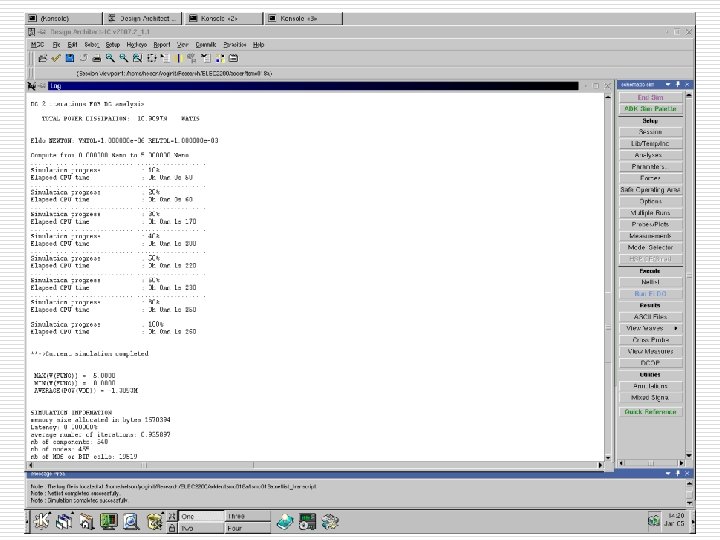Switch to Konsole <3> taskbar tab
The width and height of the screenshot is (720, 540).
(304, 18)
